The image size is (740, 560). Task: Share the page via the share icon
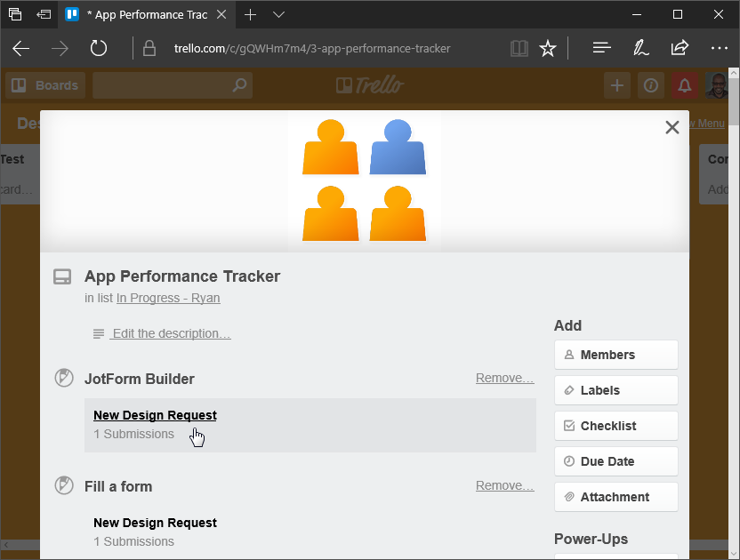coord(680,48)
